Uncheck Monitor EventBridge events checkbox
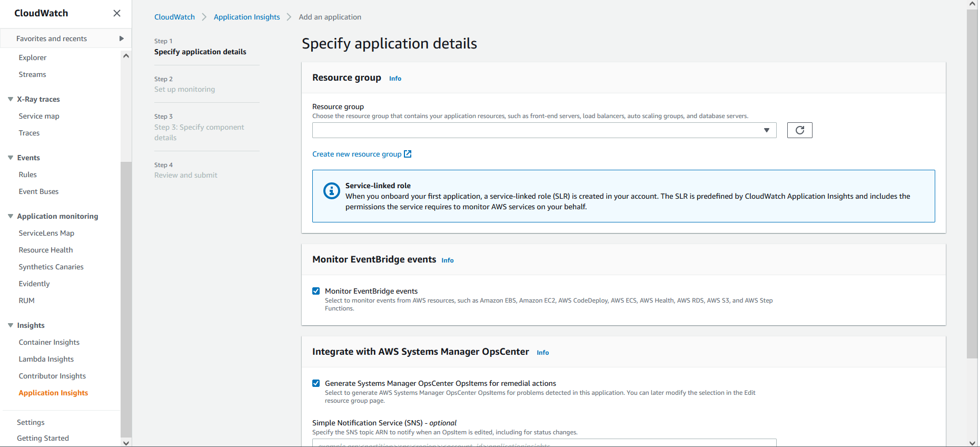Image resolution: width=980 pixels, height=447 pixels. click(x=316, y=291)
